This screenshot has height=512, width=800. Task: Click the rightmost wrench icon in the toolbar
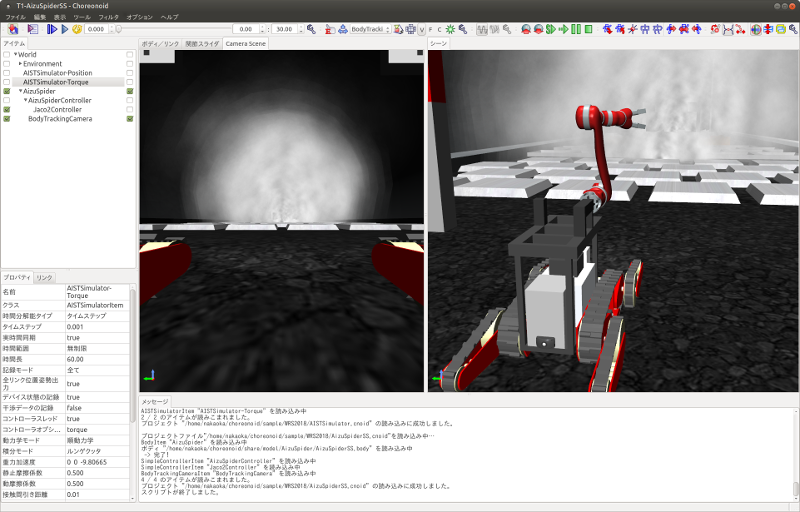792,29
